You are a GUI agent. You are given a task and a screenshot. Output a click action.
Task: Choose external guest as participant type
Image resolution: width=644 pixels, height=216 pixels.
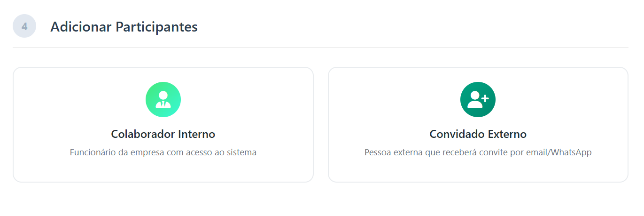click(x=478, y=125)
